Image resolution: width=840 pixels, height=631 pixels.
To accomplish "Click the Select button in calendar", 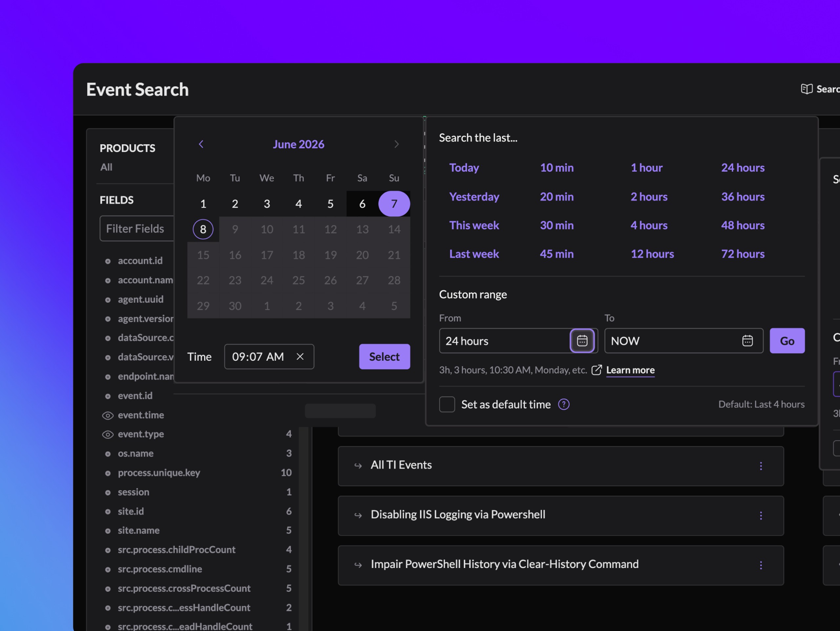I will pyautogui.click(x=384, y=357).
